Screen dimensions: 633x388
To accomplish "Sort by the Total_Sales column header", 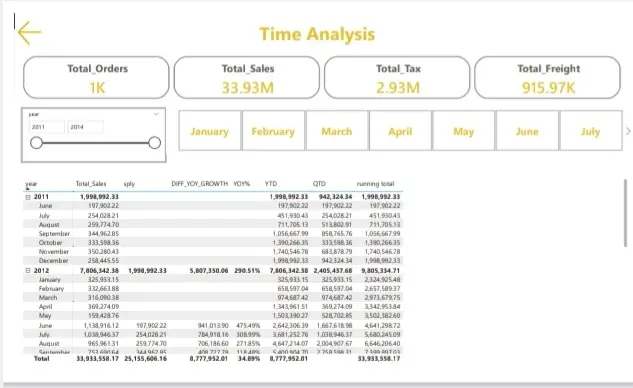I will click(x=91, y=184).
